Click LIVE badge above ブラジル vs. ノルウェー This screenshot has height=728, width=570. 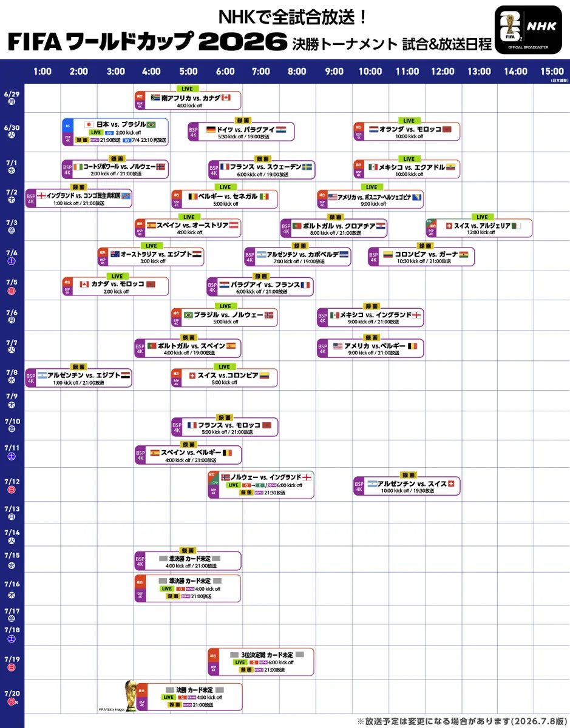click(x=225, y=306)
